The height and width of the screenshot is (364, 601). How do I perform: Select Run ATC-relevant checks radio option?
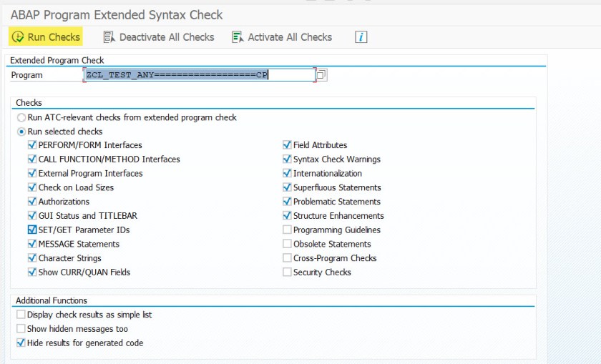(x=21, y=117)
